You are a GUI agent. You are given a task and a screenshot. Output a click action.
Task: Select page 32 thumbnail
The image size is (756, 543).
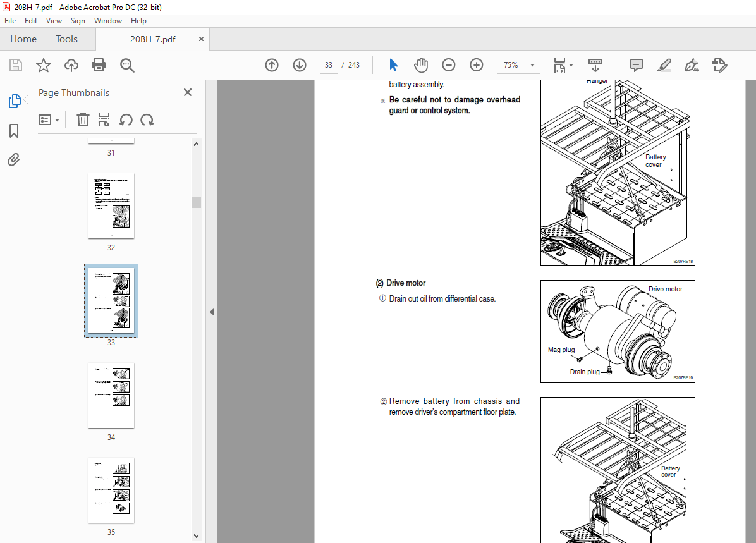click(x=111, y=206)
